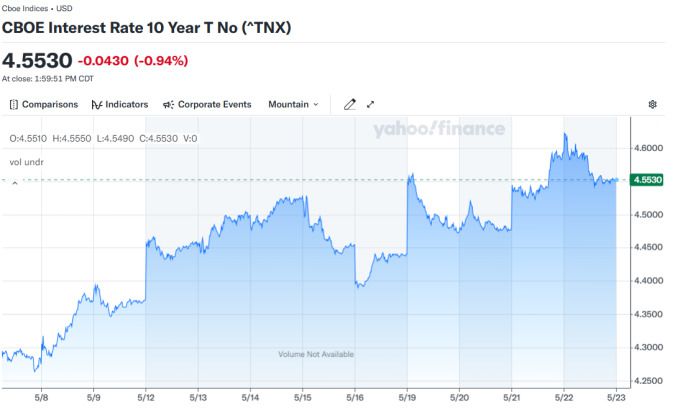Expand chart to full screen

(x=371, y=104)
